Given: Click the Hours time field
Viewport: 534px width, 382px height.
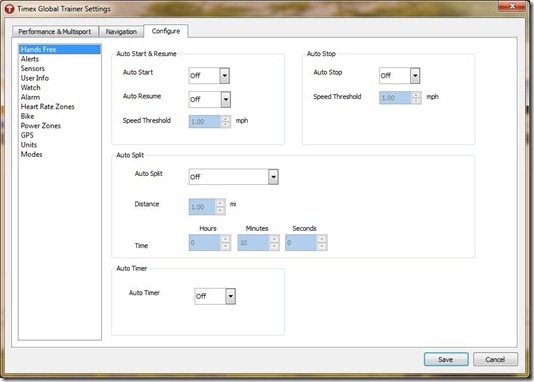Looking at the screenshot, I should pos(205,243).
